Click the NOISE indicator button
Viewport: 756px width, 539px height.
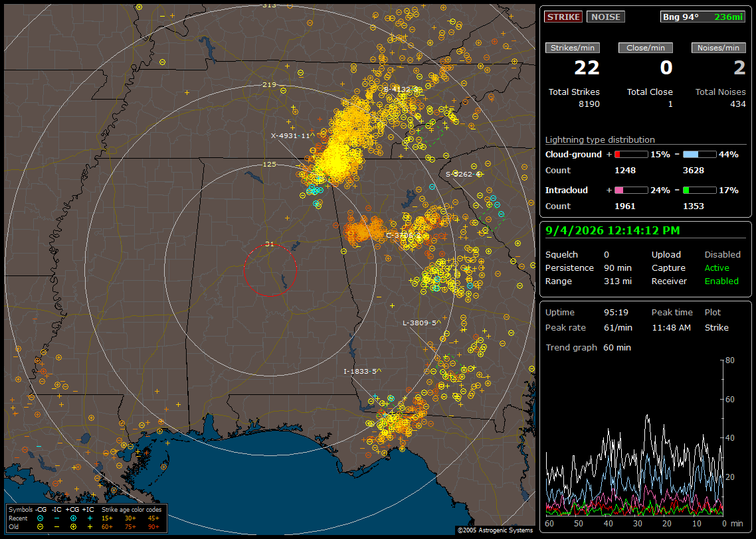(x=606, y=17)
